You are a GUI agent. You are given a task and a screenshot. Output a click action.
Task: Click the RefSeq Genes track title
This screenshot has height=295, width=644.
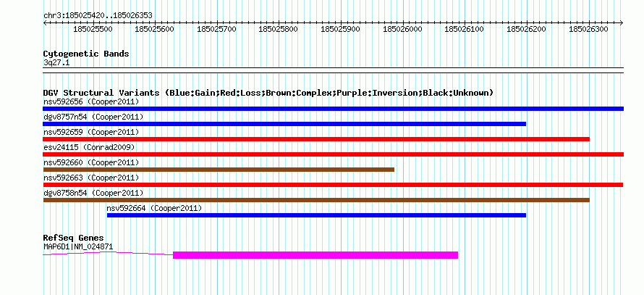click(x=74, y=238)
